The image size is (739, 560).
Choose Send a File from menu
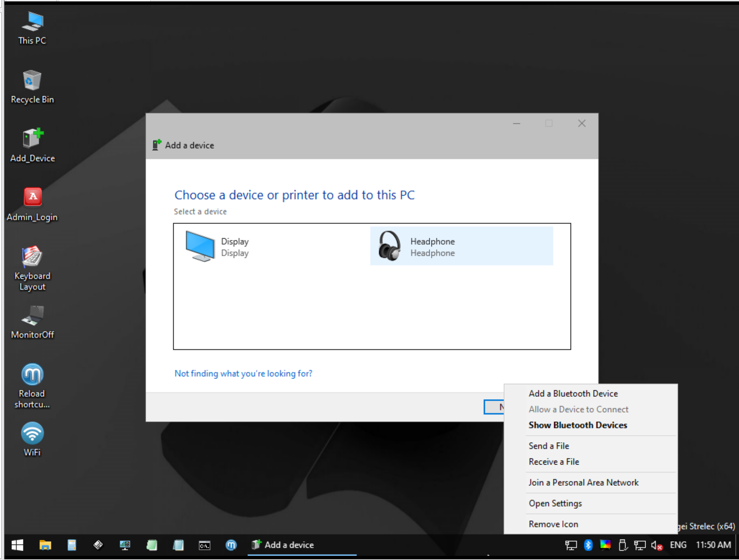point(549,446)
